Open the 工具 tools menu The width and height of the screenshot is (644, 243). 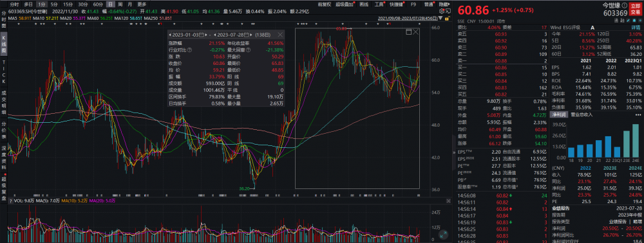(379, 4)
